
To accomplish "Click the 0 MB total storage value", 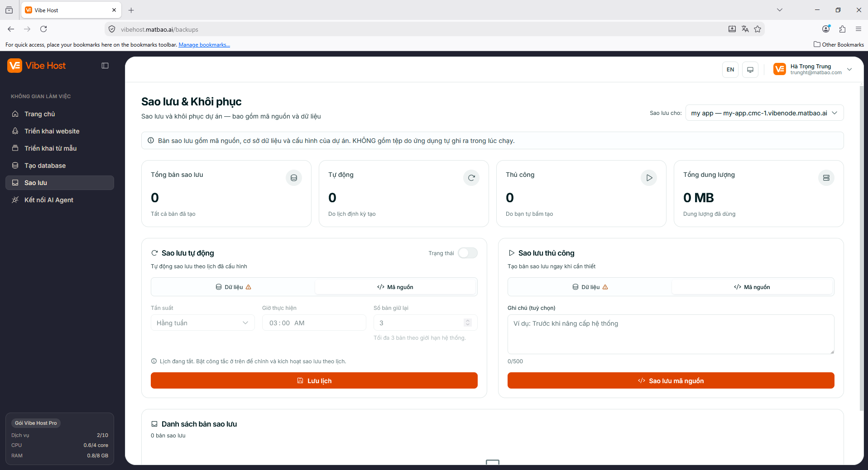I will (x=699, y=198).
